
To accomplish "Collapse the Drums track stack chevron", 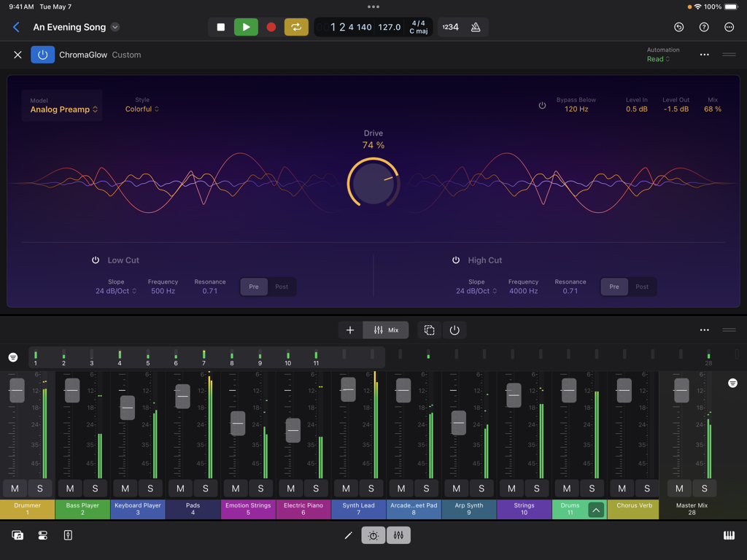I will (x=597, y=510).
